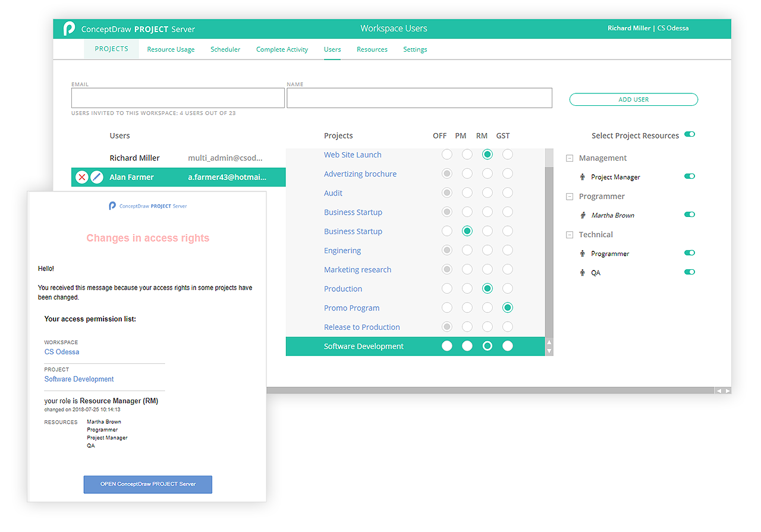Click the ConceptDraw logo in the email popup

coord(112,206)
